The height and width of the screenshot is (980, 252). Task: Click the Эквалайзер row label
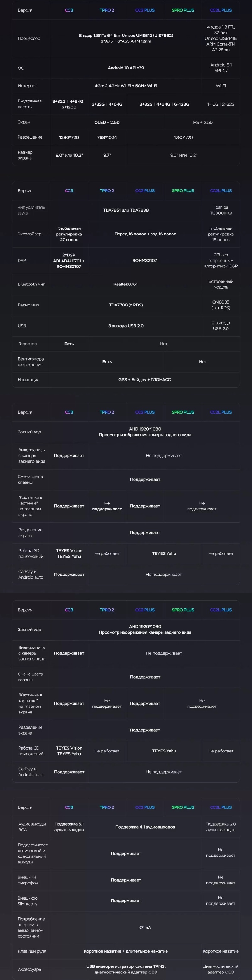(x=29, y=234)
